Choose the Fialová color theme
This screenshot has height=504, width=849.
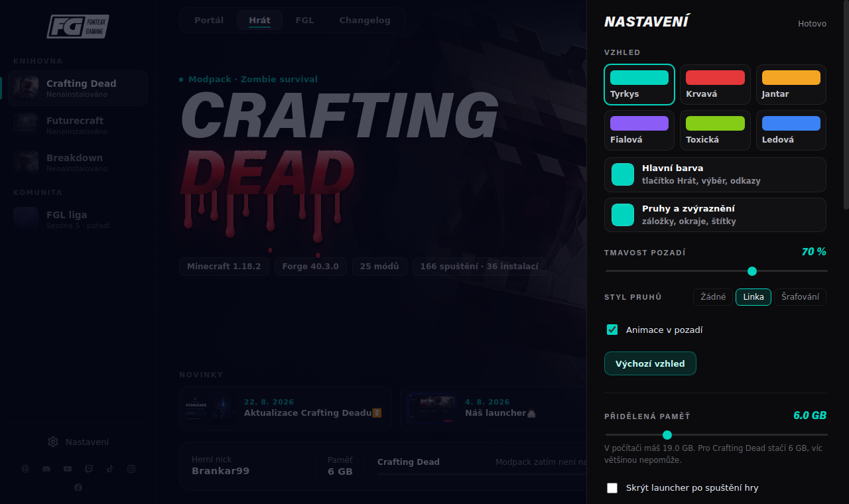(639, 130)
